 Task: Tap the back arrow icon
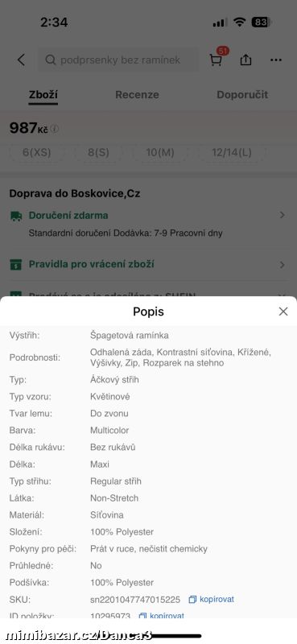click(x=21, y=60)
